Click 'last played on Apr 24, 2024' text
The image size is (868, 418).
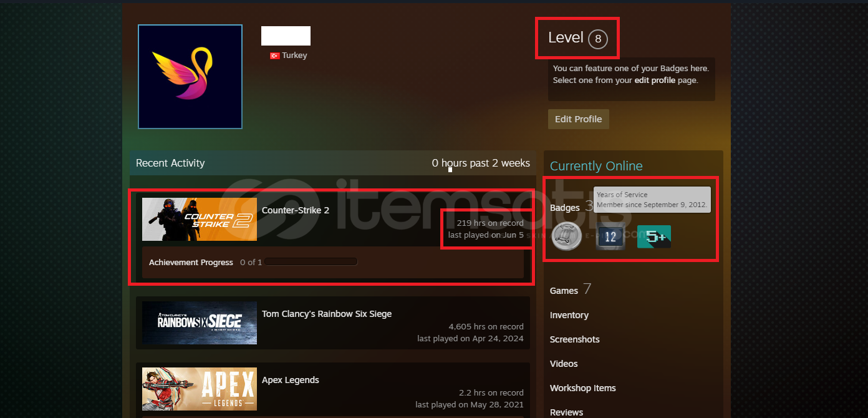pyautogui.click(x=471, y=339)
